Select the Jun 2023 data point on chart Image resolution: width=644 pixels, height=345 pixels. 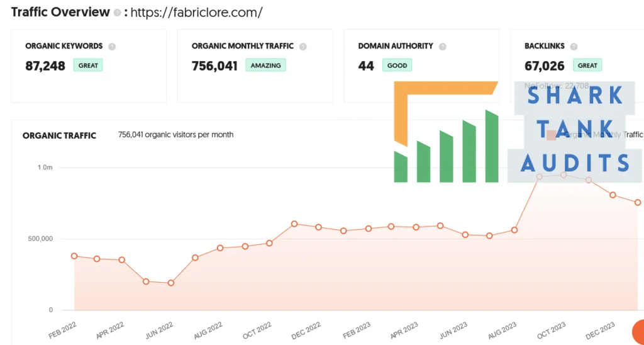click(465, 235)
